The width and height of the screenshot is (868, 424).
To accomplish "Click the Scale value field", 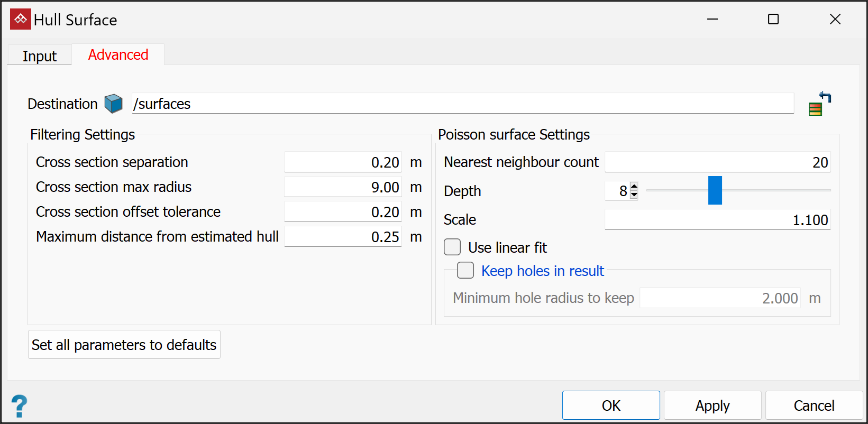I will [x=717, y=220].
